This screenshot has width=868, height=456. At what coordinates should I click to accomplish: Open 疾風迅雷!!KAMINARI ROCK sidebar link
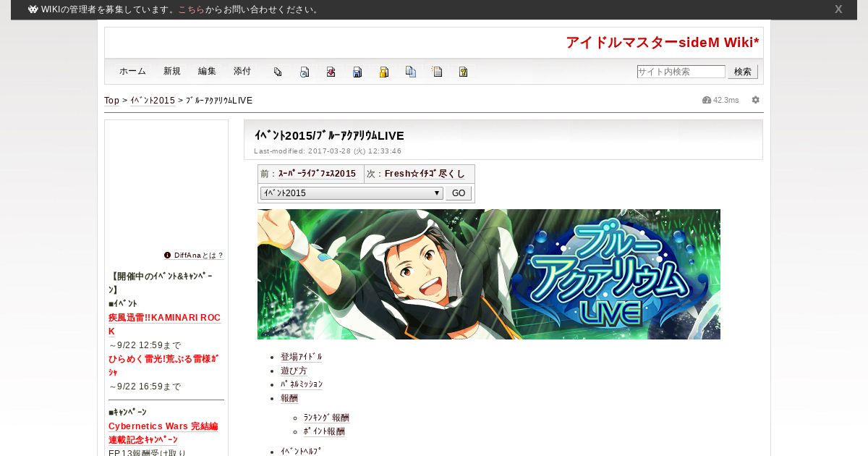click(164, 324)
